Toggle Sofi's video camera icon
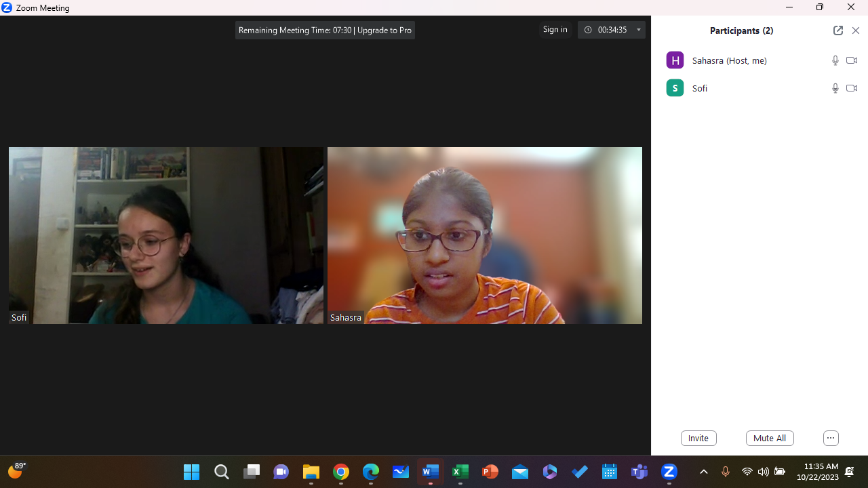The height and width of the screenshot is (488, 868). pos(852,88)
